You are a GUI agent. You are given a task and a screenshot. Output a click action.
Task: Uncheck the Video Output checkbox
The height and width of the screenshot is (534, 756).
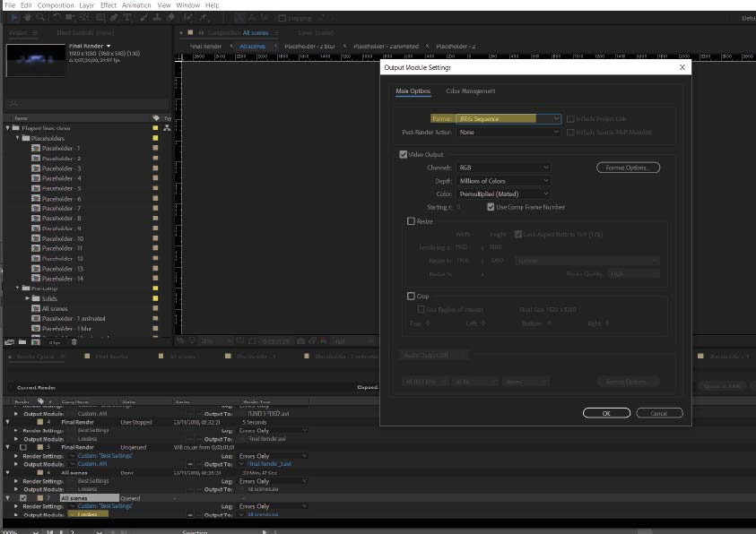coord(404,154)
